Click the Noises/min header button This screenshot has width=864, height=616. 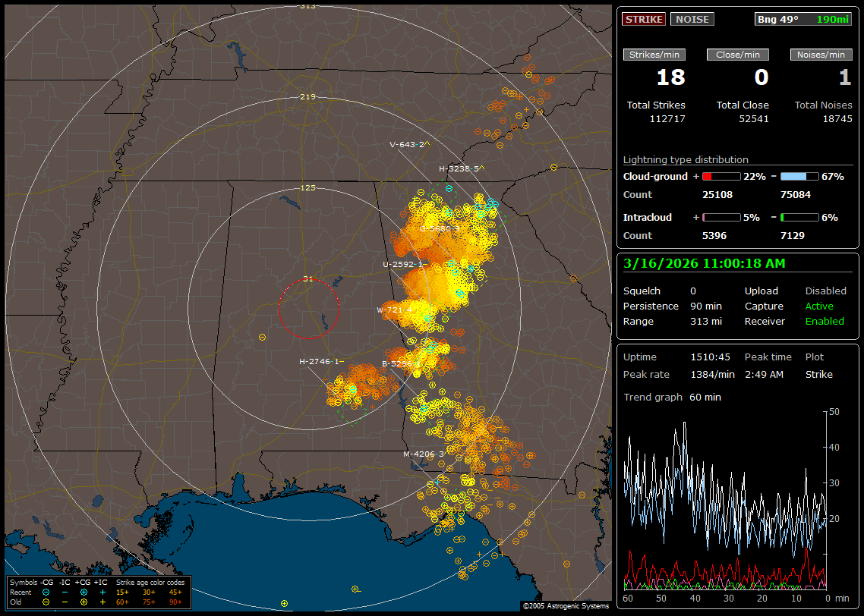click(x=821, y=55)
